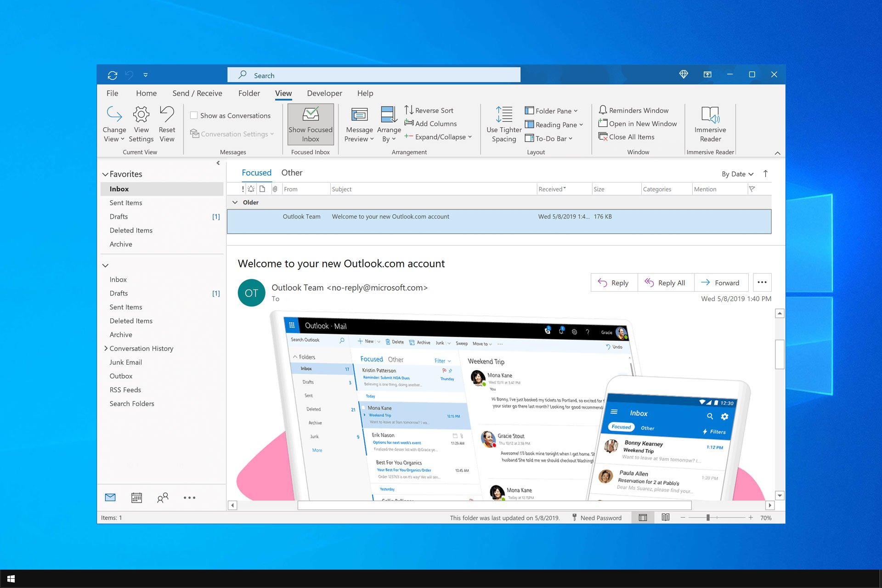The image size is (882, 588).
Task: Click the Coming Soon diamond icon
Action: (684, 74)
